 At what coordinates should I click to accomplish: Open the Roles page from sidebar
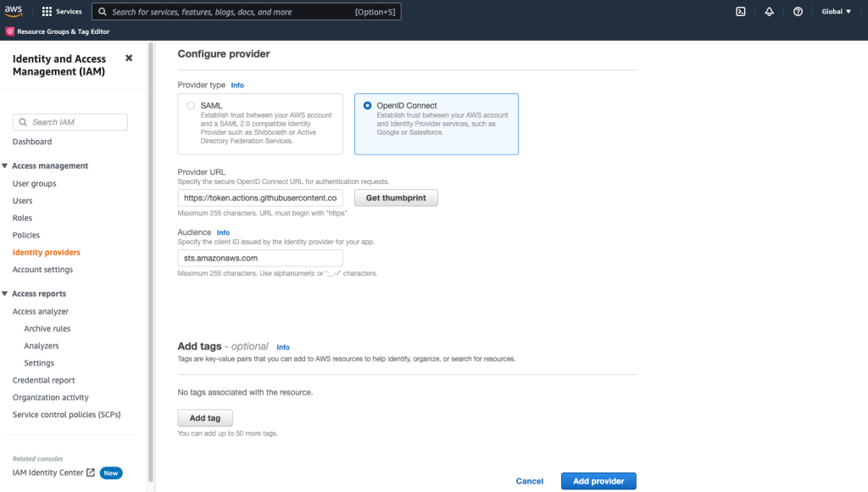click(x=23, y=217)
